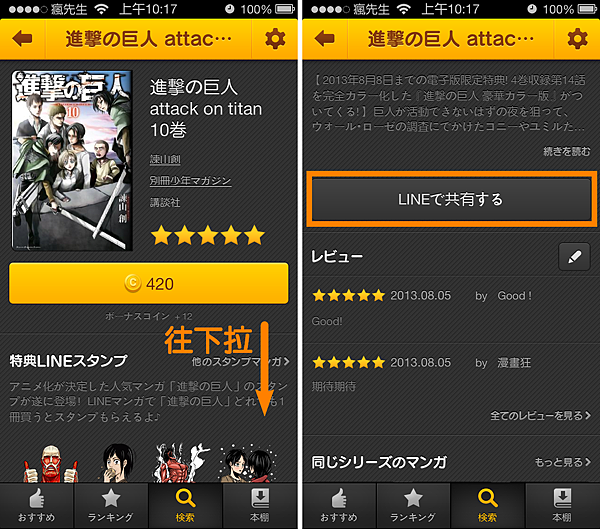Open ランキング tab on left screen
The width and height of the screenshot is (600, 529).
(x=111, y=506)
